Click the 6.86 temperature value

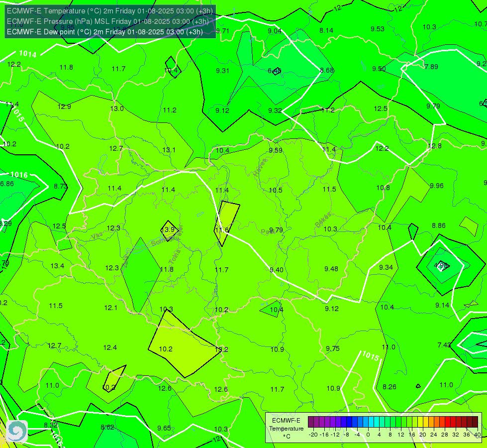click(x=7, y=184)
